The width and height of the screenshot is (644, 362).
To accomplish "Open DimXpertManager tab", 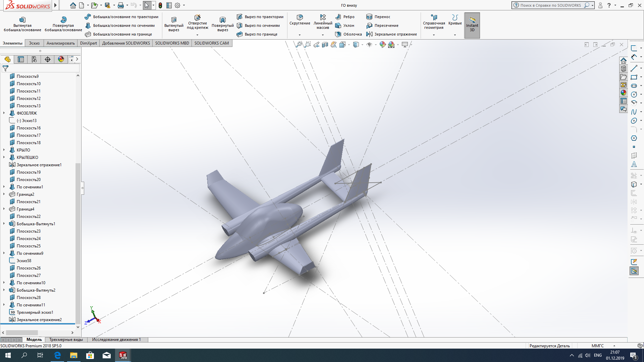I will pos(48,59).
